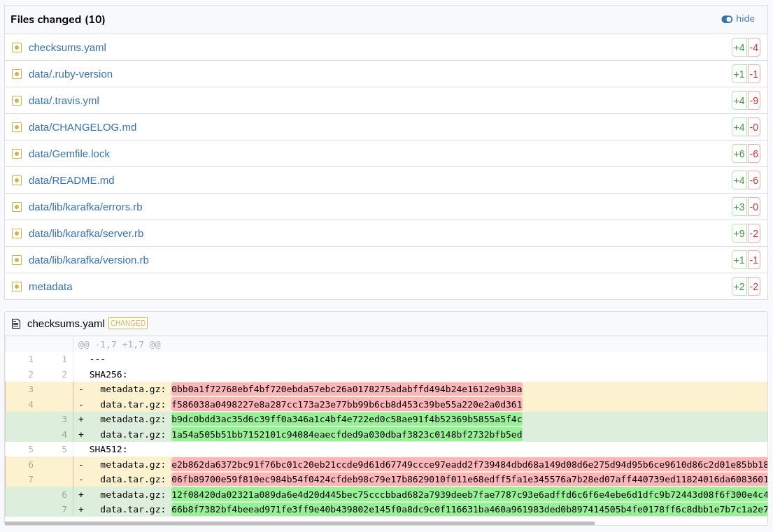Image resolution: width=773 pixels, height=532 pixels.
Task: Click the +6 additions badge for Gemfile.lock
Action: 739,154
